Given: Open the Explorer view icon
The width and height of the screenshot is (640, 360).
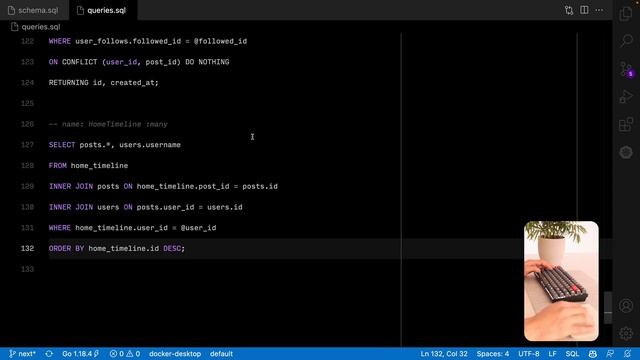Looking at the screenshot, I should [626, 13].
